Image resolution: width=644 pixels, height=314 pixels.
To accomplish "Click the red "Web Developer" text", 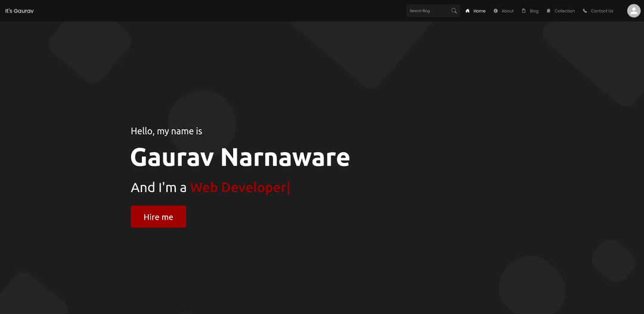I will coord(238,187).
